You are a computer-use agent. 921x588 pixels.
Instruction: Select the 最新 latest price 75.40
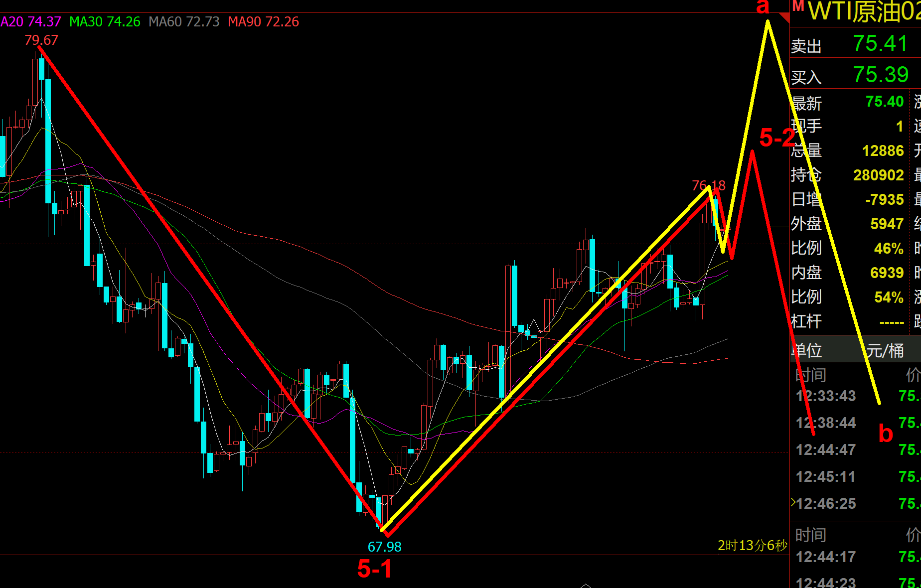point(885,102)
